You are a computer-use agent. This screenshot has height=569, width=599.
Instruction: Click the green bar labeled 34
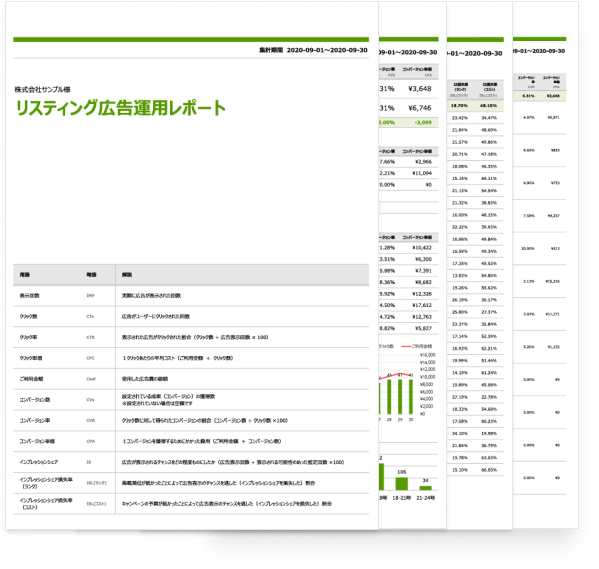pos(426,488)
